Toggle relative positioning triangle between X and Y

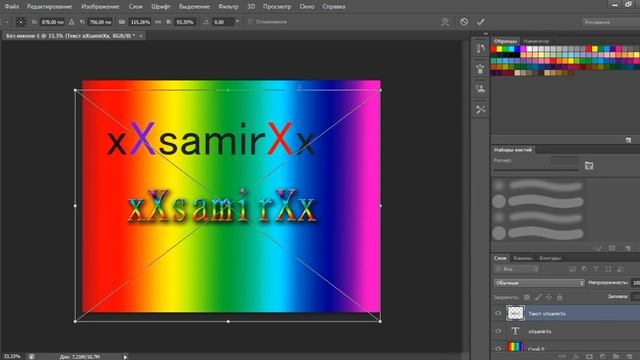click(x=72, y=22)
